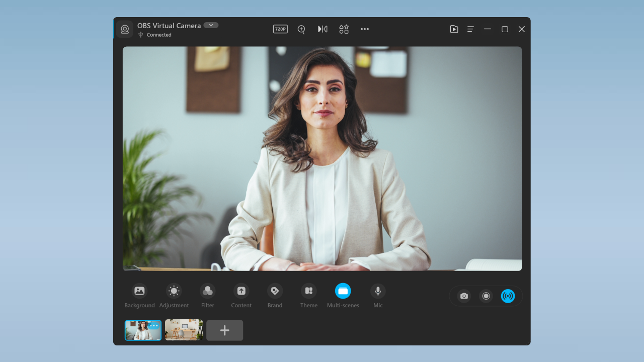Start recording with the record button

[x=486, y=296]
